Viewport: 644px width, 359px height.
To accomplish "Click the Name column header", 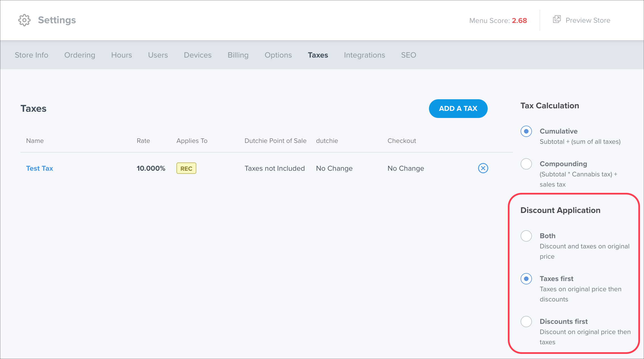I will click(x=35, y=141).
